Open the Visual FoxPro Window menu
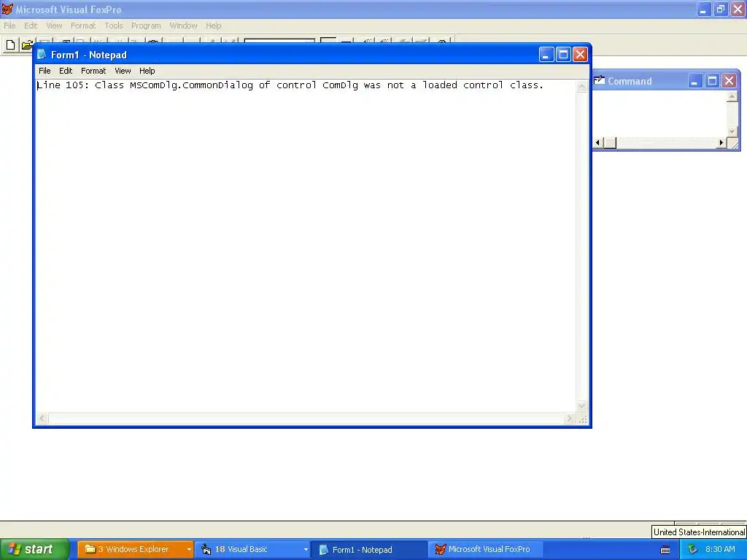 coord(183,26)
